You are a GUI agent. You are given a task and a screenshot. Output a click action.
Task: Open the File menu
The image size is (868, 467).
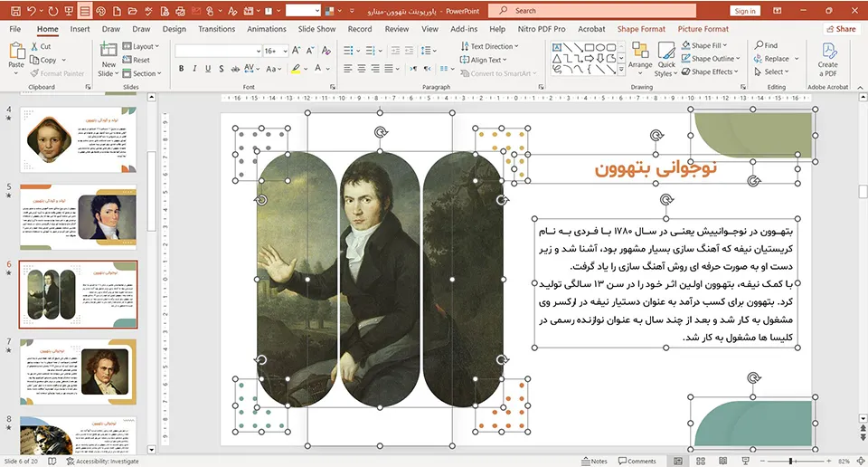point(15,29)
